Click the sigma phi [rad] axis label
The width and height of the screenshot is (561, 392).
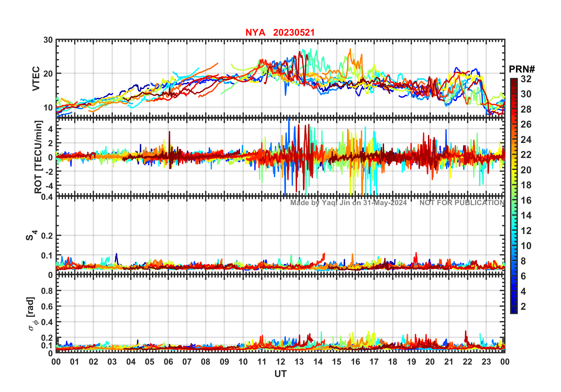[32, 314]
